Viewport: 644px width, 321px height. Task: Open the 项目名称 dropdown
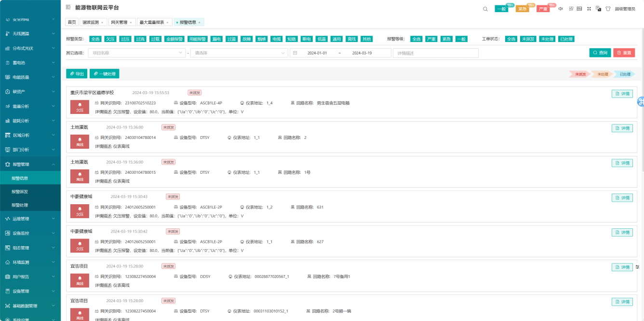[135, 53]
